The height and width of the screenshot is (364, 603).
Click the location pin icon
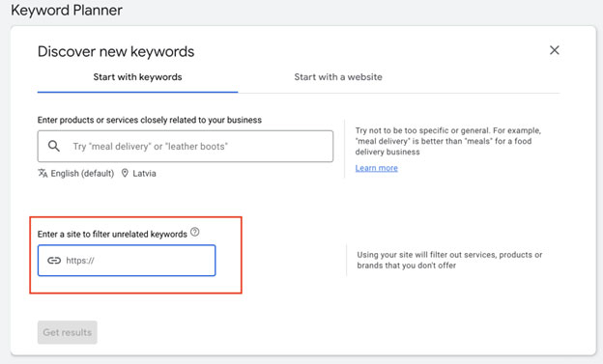[125, 173]
